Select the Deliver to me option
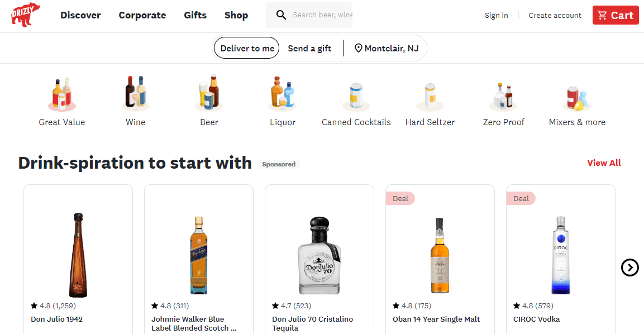This screenshot has width=644, height=334. (246, 48)
